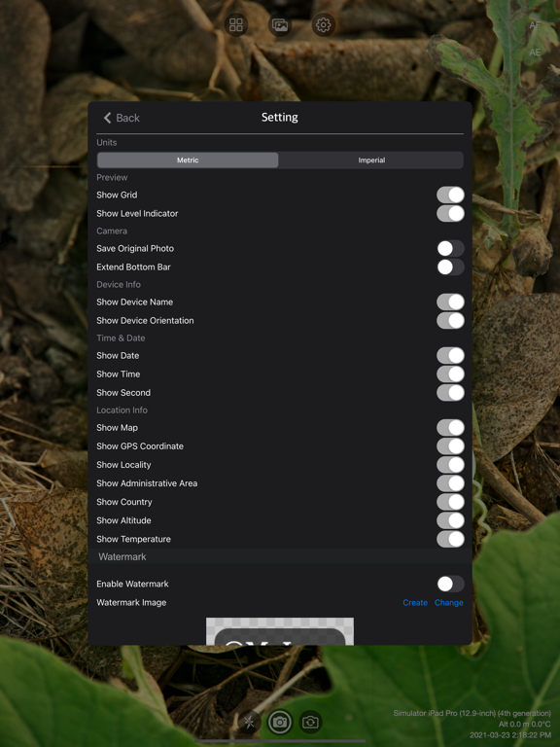Tap the Show Grid label

click(117, 195)
